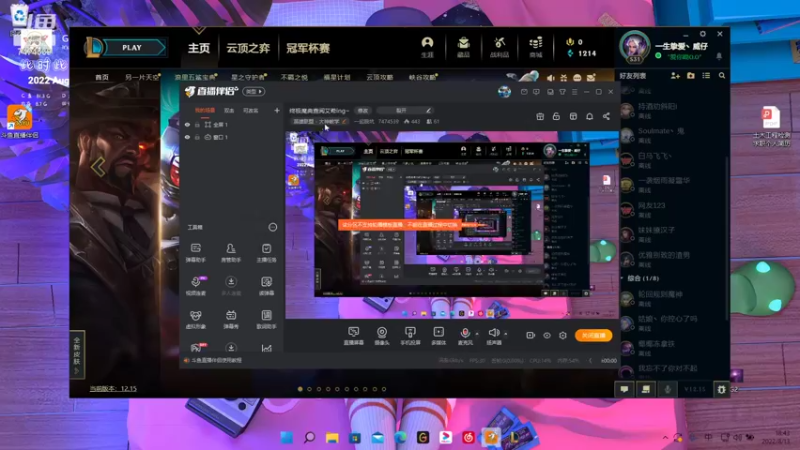Select friend Soulmate丶鬼 in friends list
The width and height of the screenshot is (800, 450).
point(671,135)
